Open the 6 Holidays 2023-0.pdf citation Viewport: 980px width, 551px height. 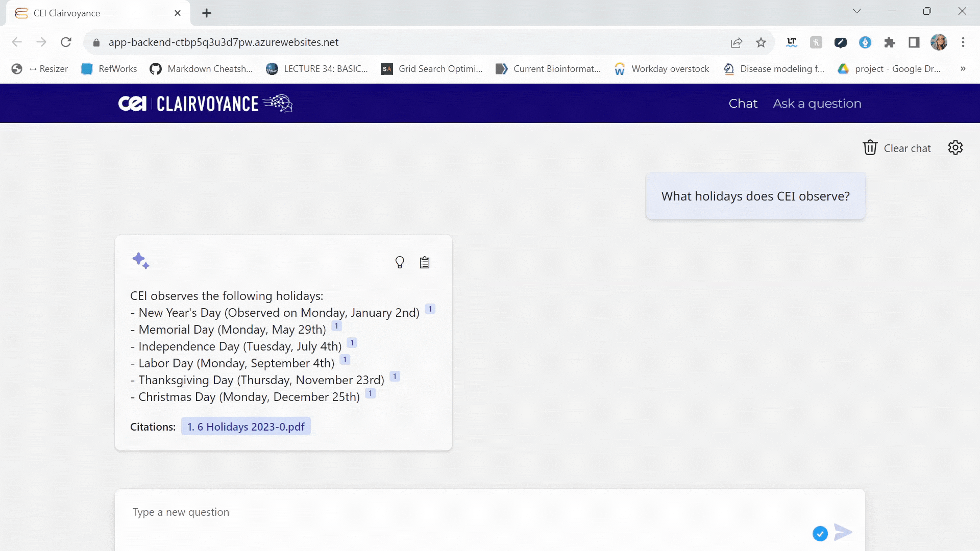[246, 427]
